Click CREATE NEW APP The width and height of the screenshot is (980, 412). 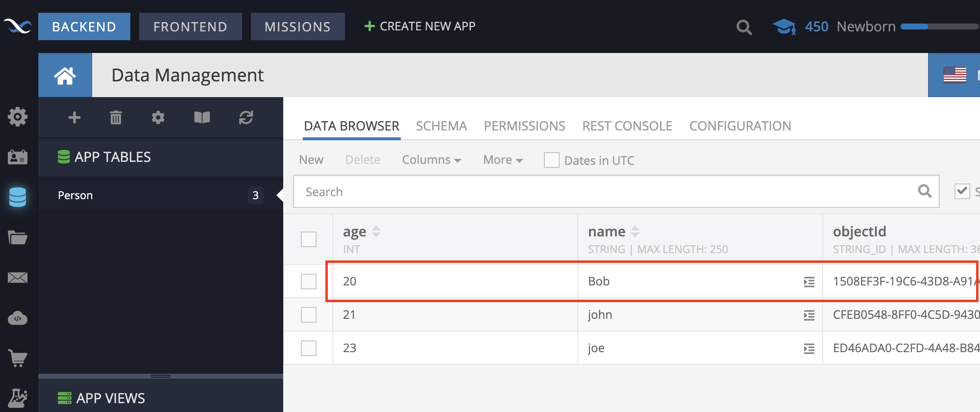(x=420, y=26)
